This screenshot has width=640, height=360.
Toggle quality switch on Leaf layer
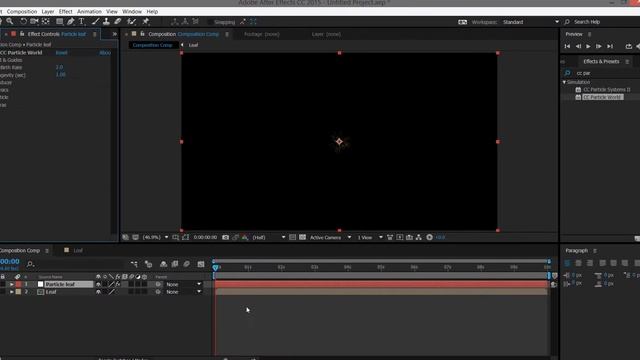click(x=111, y=292)
